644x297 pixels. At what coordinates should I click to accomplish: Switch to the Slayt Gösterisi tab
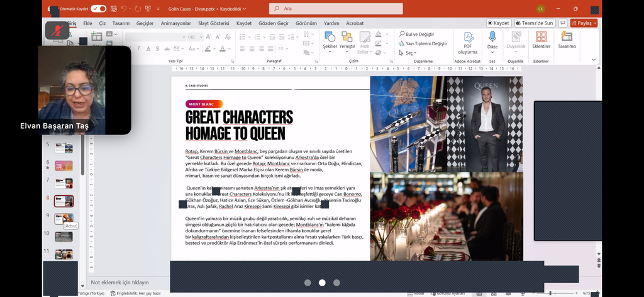(x=214, y=23)
